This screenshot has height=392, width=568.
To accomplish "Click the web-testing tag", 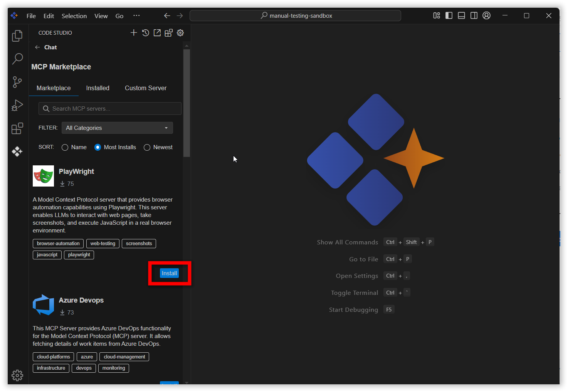I will (x=103, y=244).
